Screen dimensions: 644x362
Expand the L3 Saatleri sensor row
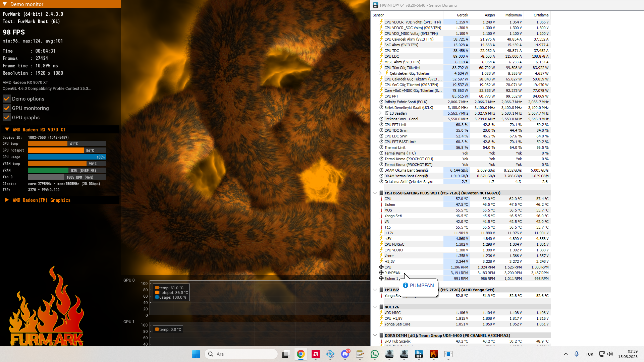pyautogui.click(x=380, y=113)
